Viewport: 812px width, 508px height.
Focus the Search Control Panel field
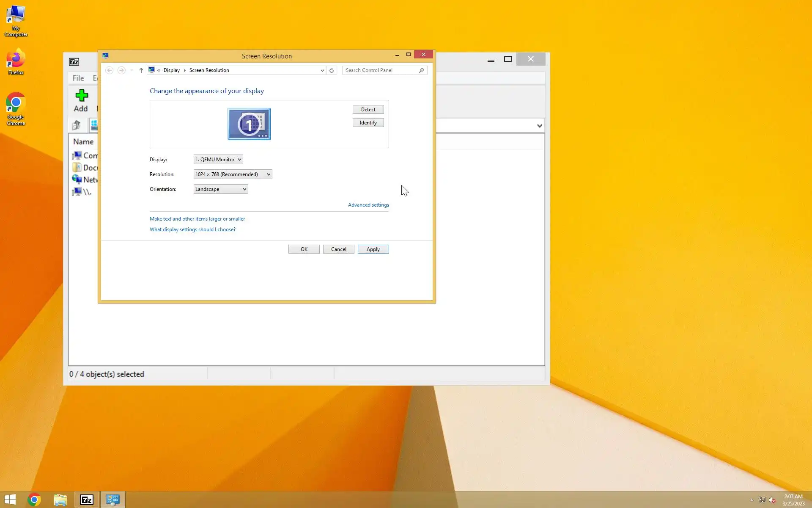[380, 70]
